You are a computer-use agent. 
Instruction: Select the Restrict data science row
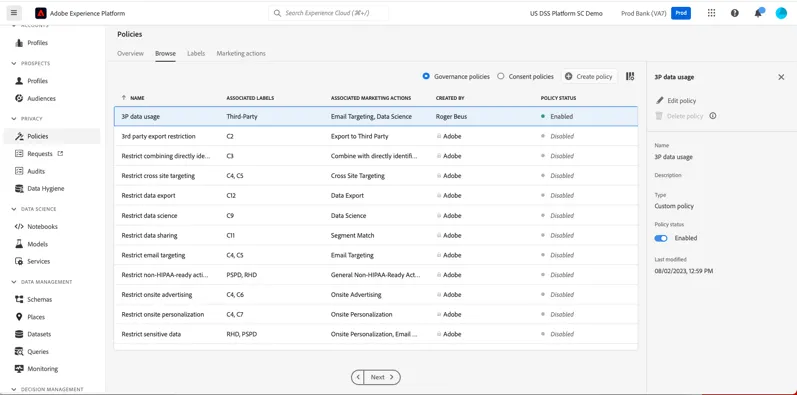tap(376, 216)
